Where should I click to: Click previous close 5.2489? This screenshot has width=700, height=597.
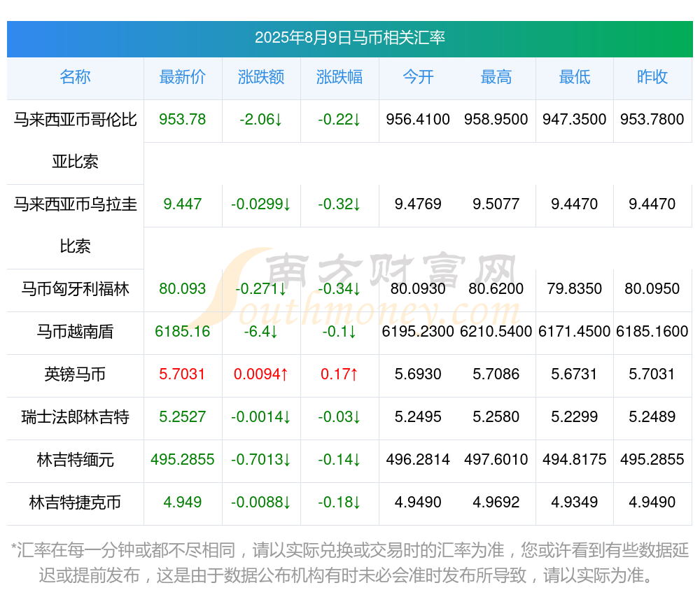[652, 416]
